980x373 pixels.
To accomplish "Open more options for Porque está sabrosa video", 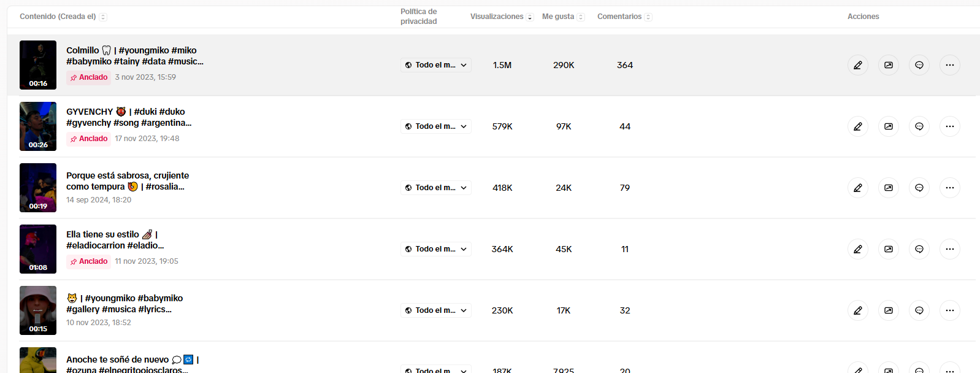I will 950,188.
